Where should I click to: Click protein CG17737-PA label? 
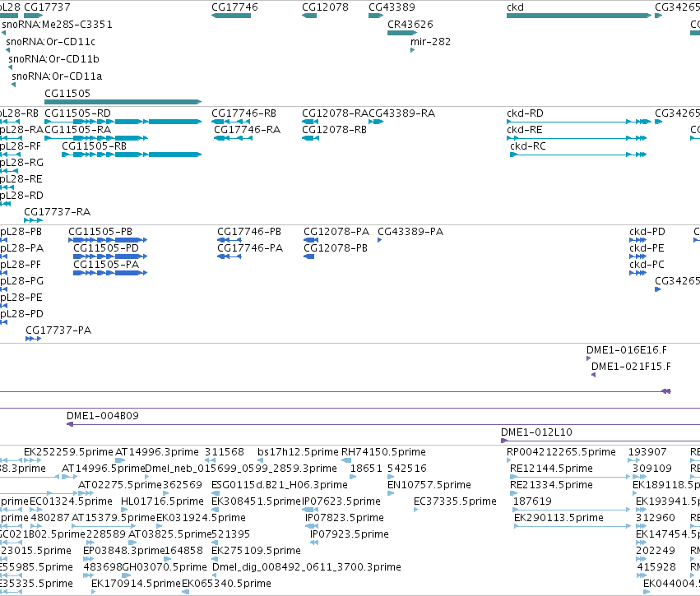(x=58, y=330)
